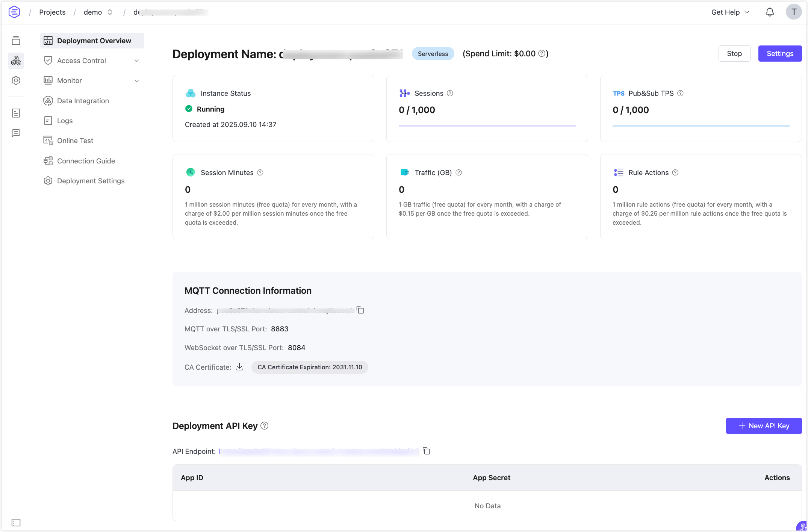The image size is (808, 532).
Task: Download the CA Certificate
Action: point(239,367)
